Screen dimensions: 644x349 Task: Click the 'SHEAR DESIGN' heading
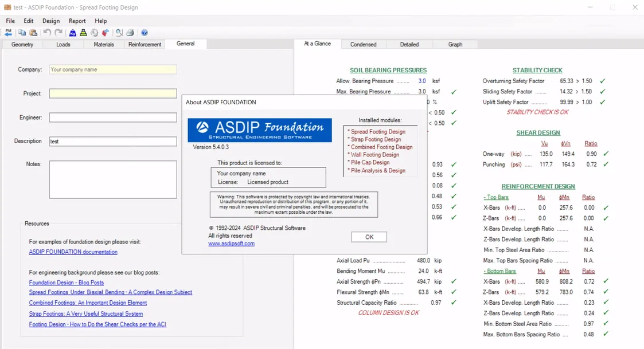coord(538,132)
